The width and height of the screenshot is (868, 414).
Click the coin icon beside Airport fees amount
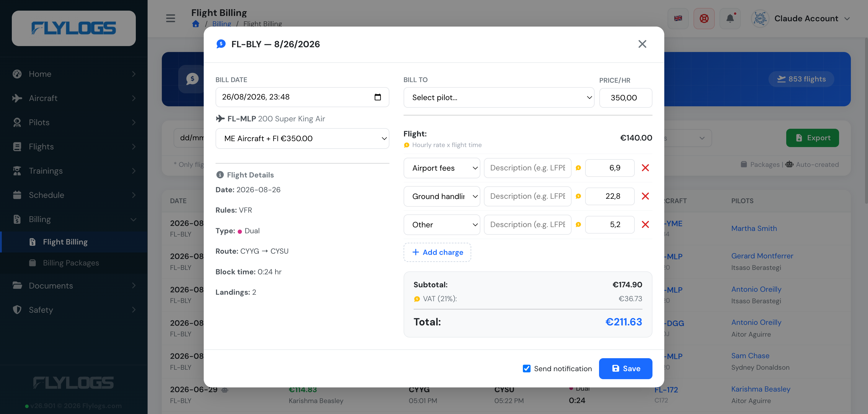(x=578, y=168)
